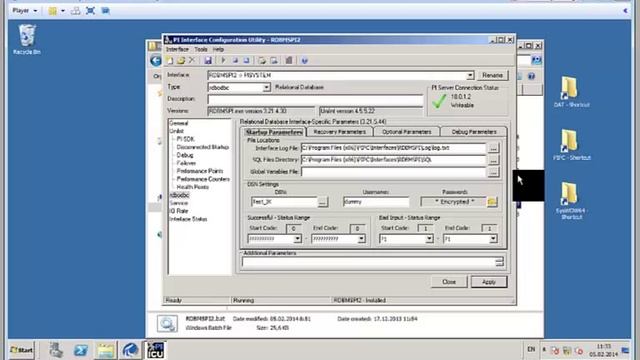Viewport: 640px width, 360px height.
Task: Open the Interface menu
Action: click(177, 49)
